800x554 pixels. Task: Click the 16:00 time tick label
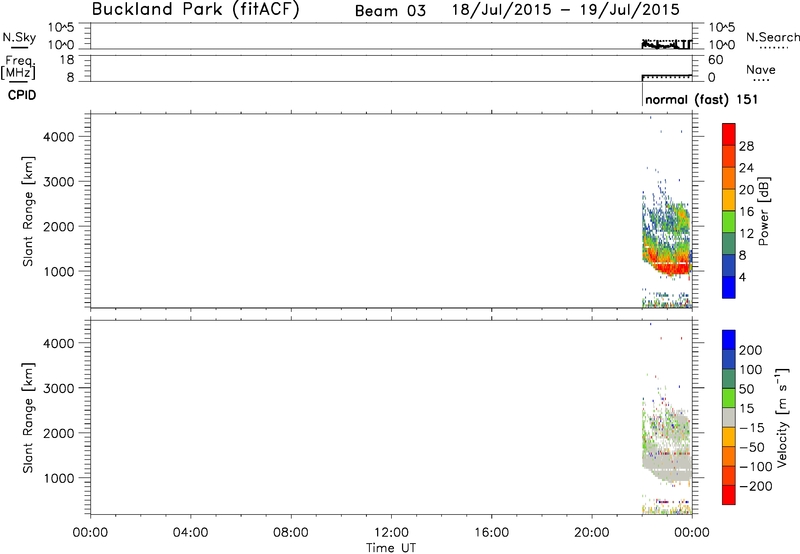pyautogui.click(x=491, y=533)
